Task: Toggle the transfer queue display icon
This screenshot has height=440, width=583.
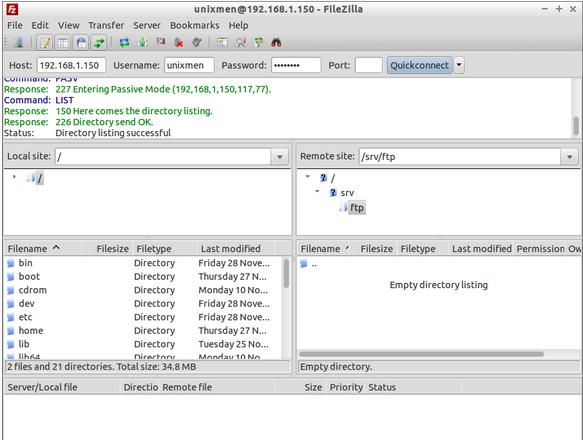Action: click(99, 43)
